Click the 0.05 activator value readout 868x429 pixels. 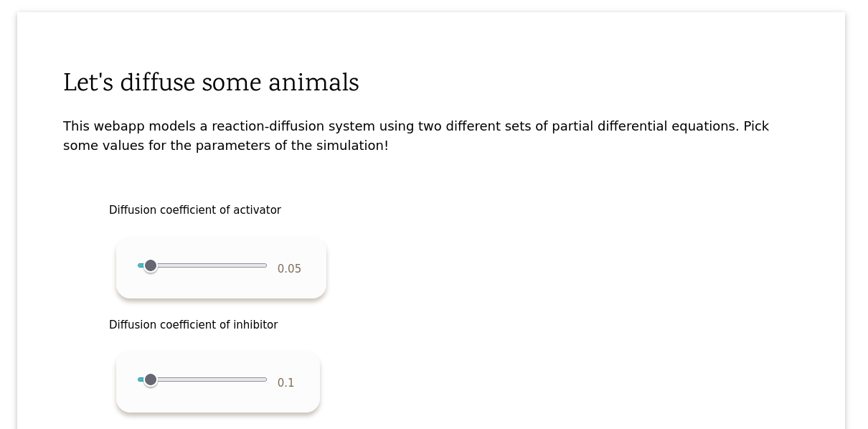tap(289, 269)
